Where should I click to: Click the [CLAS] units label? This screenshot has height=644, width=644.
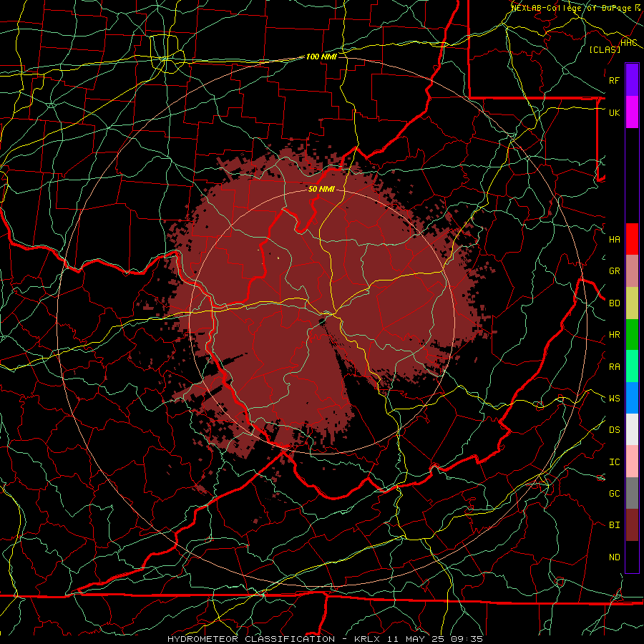[x=605, y=50]
